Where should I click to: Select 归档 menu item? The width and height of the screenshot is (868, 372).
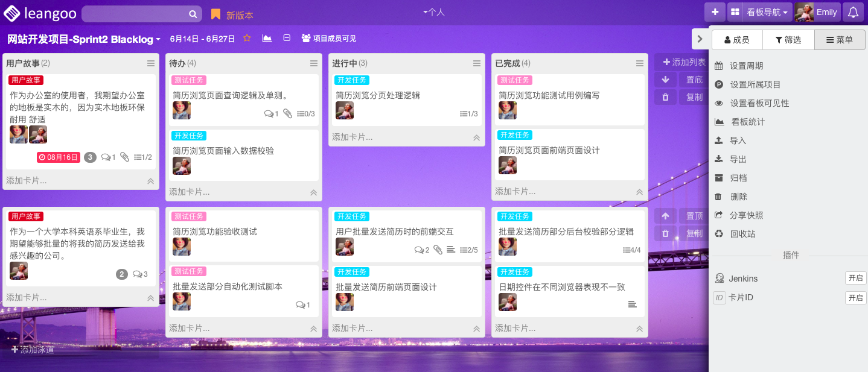pyautogui.click(x=738, y=178)
